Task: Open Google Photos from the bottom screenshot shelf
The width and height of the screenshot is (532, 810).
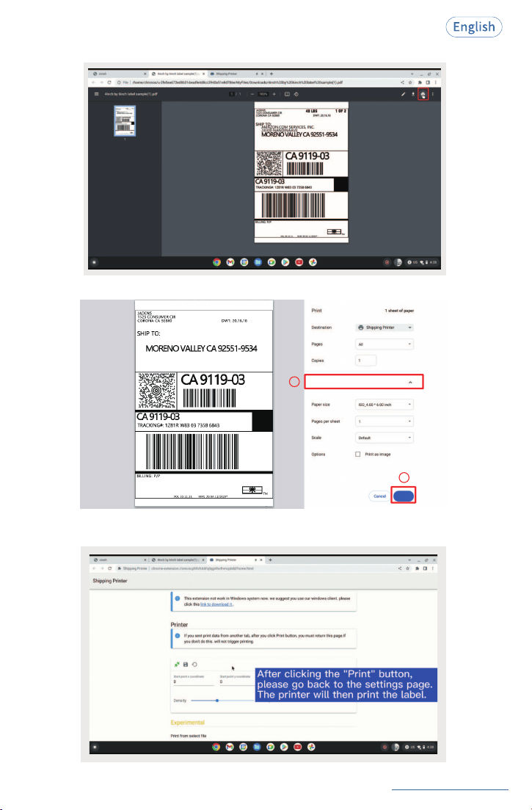Action: pyautogui.click(x=311, y=747)
